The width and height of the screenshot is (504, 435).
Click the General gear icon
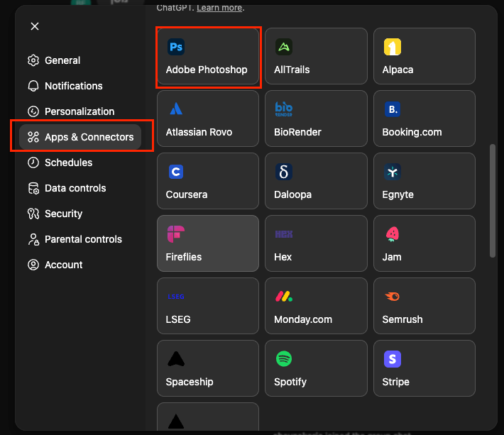point(33,60)
